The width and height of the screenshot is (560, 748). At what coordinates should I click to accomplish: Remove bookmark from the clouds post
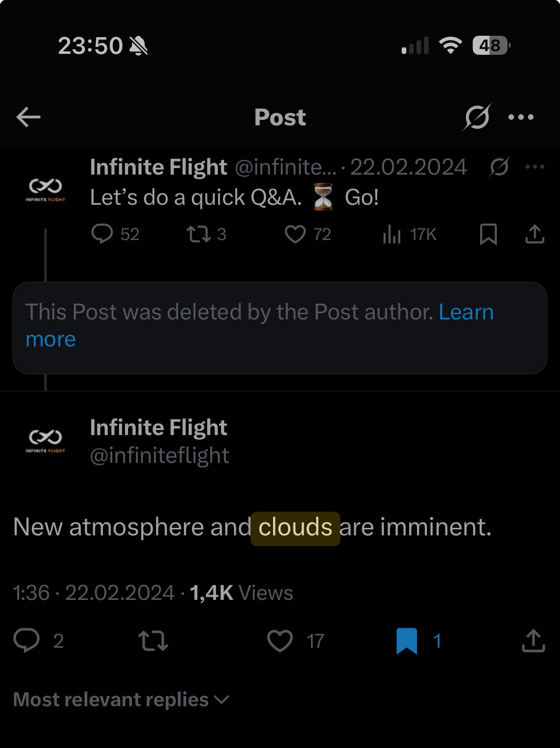point(407,641)
